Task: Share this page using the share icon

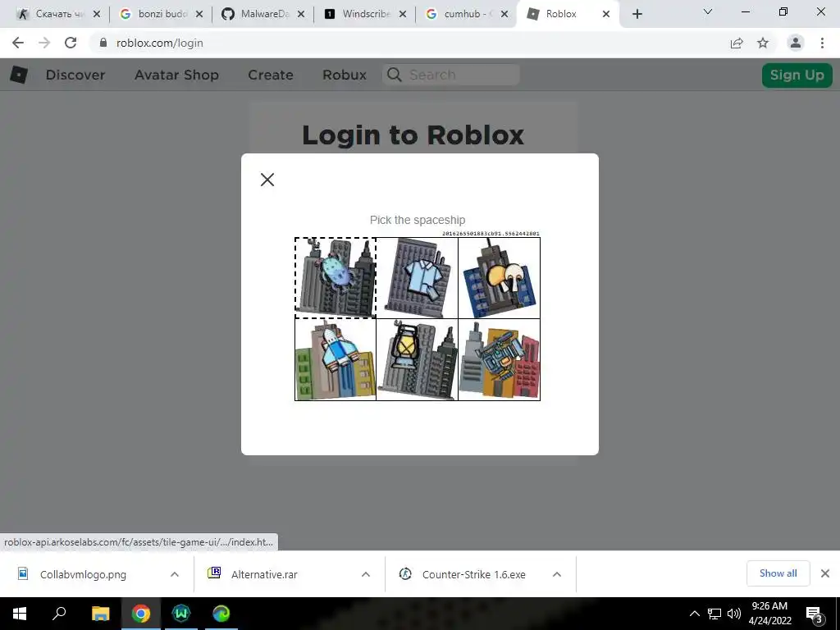Action: coord(737,43)
